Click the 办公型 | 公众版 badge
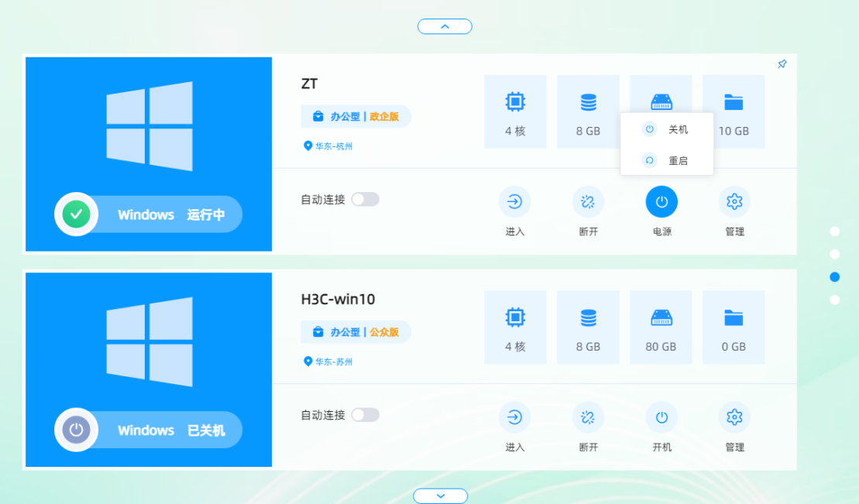Viewport: 859px width, 504px height. (356, 332)
